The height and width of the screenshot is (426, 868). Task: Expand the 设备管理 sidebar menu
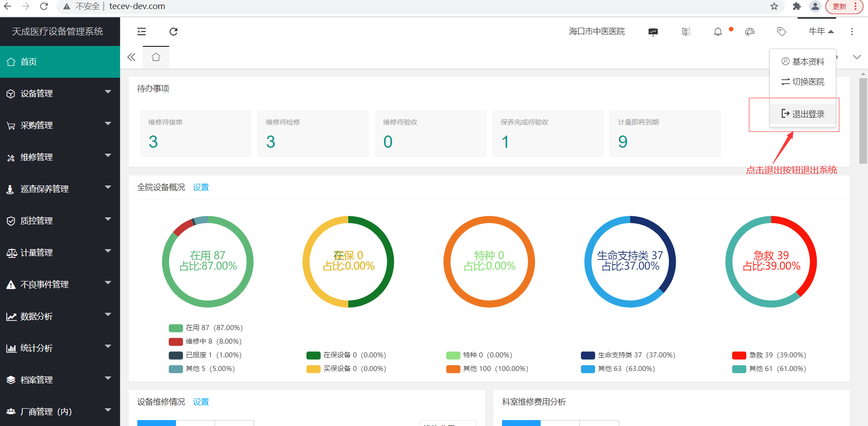60,94
